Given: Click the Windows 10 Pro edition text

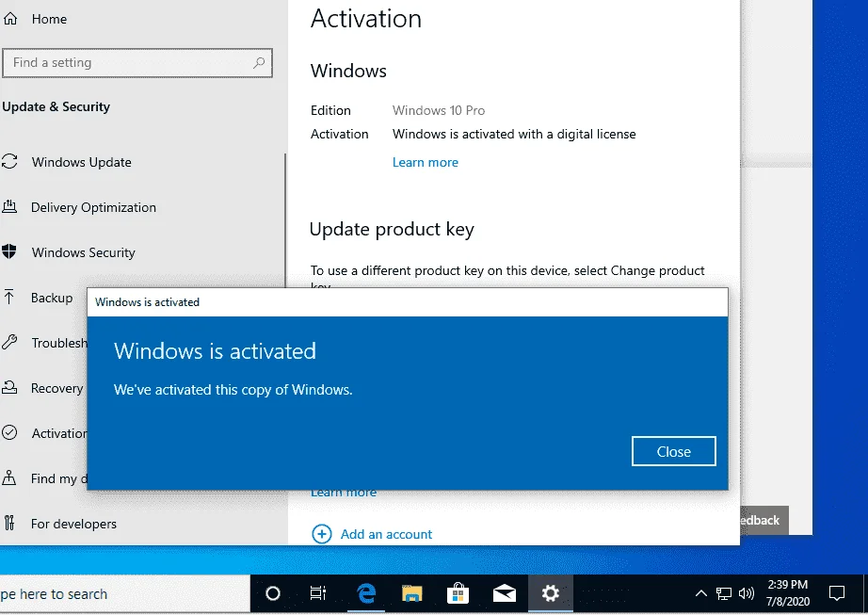Looking at the screenshot, I should 439,110.
